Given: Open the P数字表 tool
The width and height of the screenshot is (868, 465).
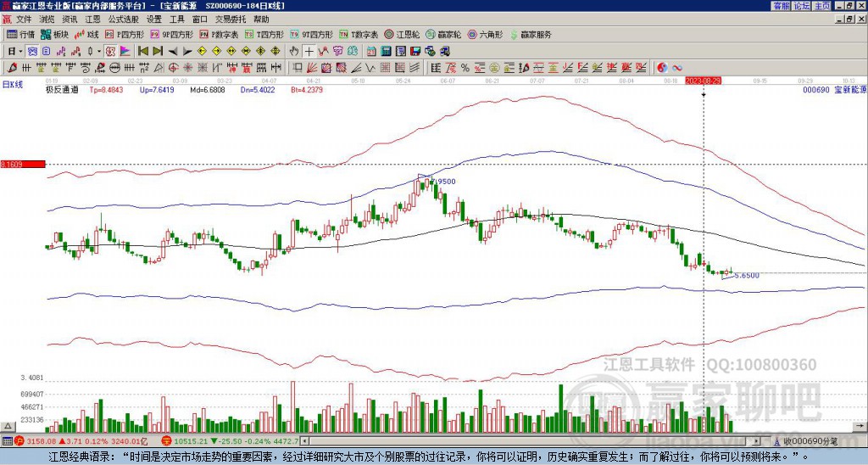Looking at the screenshot, I should tap(219, 34).
